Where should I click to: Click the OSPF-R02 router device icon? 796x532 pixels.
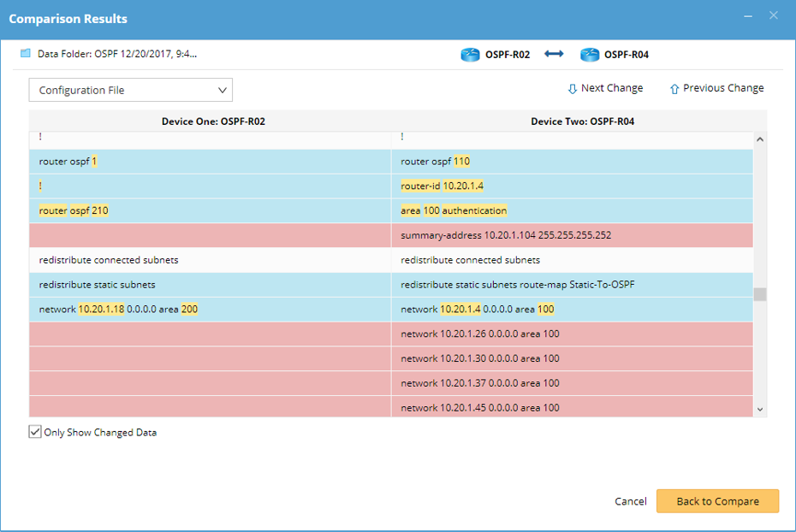[x=471, y=54]
